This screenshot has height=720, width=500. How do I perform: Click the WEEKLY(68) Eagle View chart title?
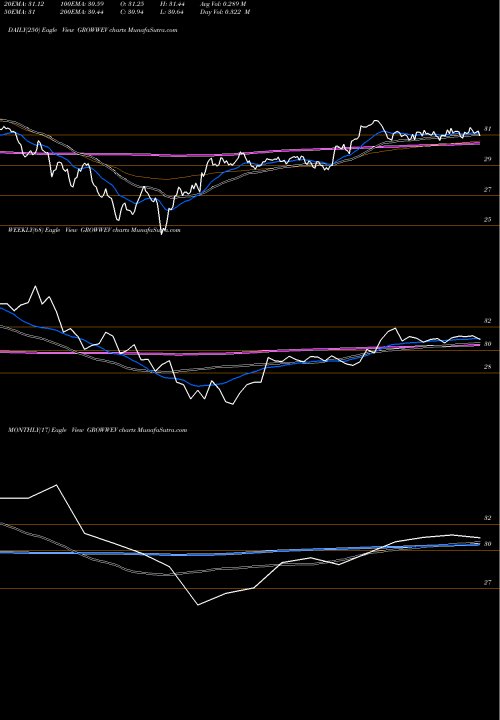[94, 230]
